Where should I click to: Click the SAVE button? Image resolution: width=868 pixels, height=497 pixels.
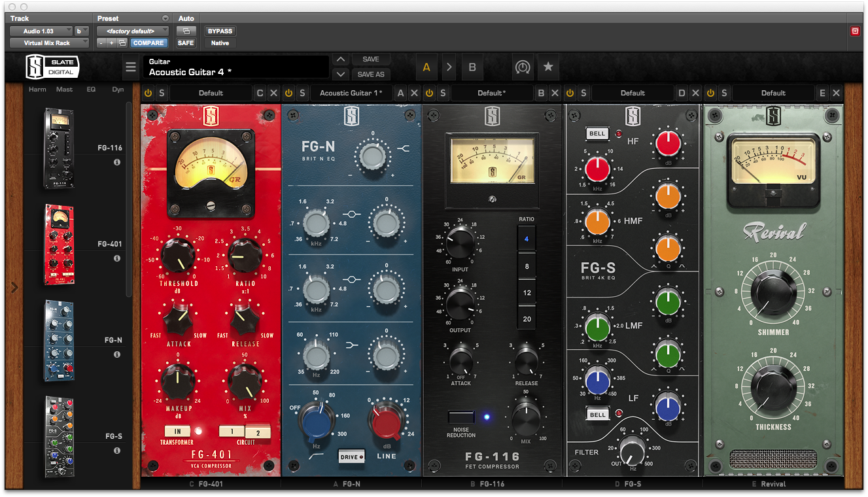[371, 60]
